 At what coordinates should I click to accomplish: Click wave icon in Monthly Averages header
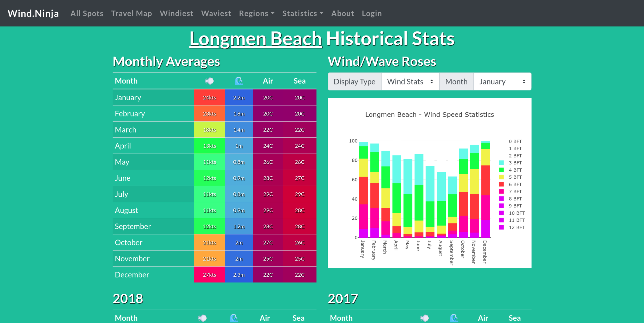point(239,81)
